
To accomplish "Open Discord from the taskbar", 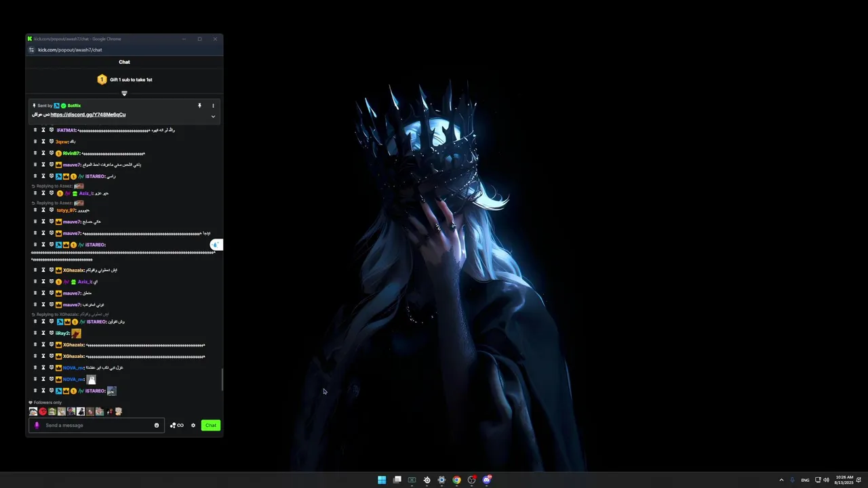I will click(x=486, y=480).
